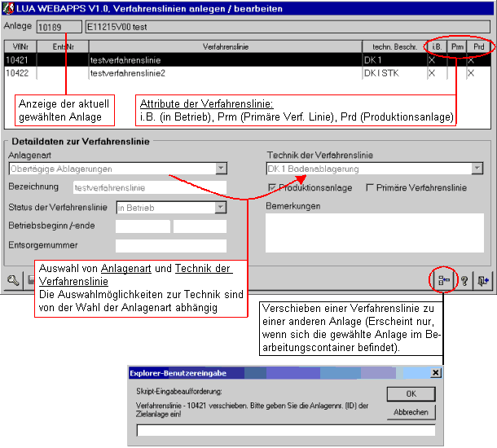Click the Verfahrenslinie column header
The image size is (497, 448).
point(225,48)
